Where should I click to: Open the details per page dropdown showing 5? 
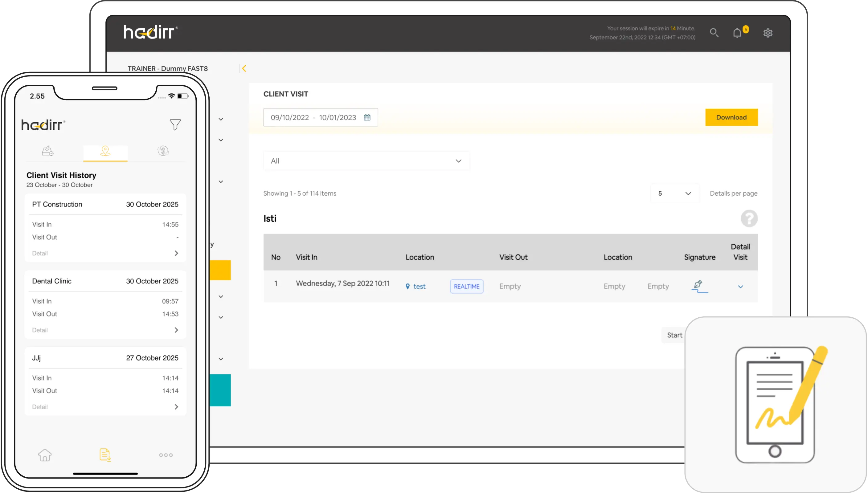point(674,193)
